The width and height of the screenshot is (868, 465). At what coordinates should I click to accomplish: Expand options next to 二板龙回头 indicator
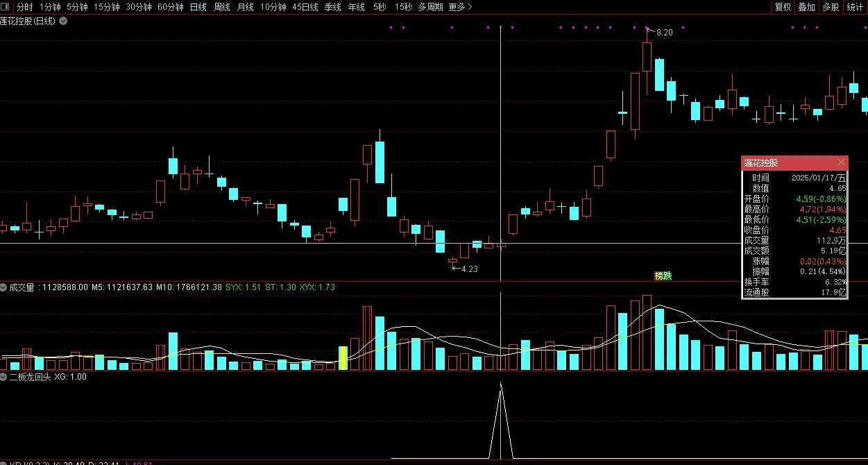point(3,377)
